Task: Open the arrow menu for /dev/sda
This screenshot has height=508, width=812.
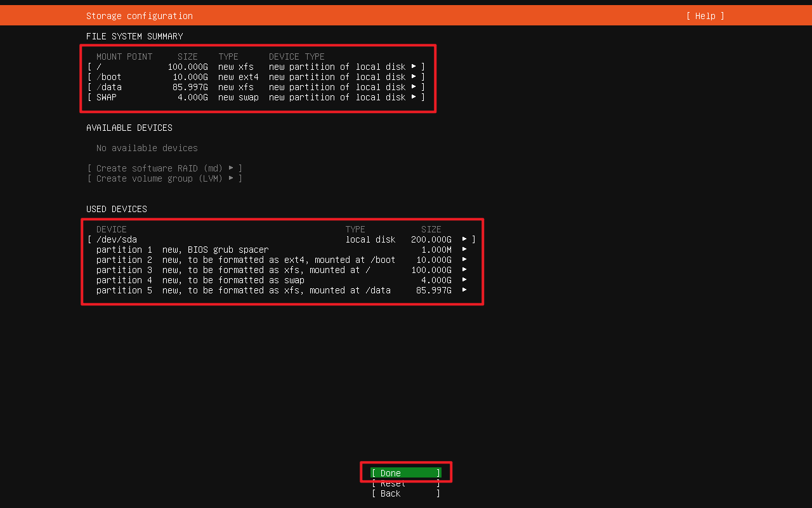Action: (464, 239)
